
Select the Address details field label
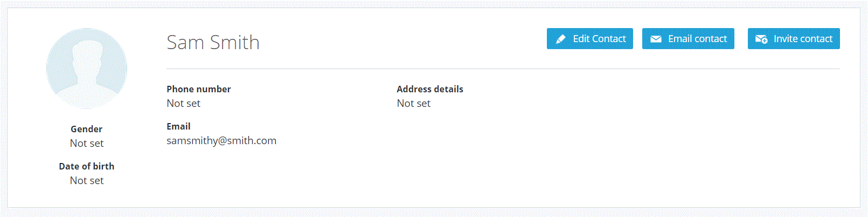click(429, 89)
